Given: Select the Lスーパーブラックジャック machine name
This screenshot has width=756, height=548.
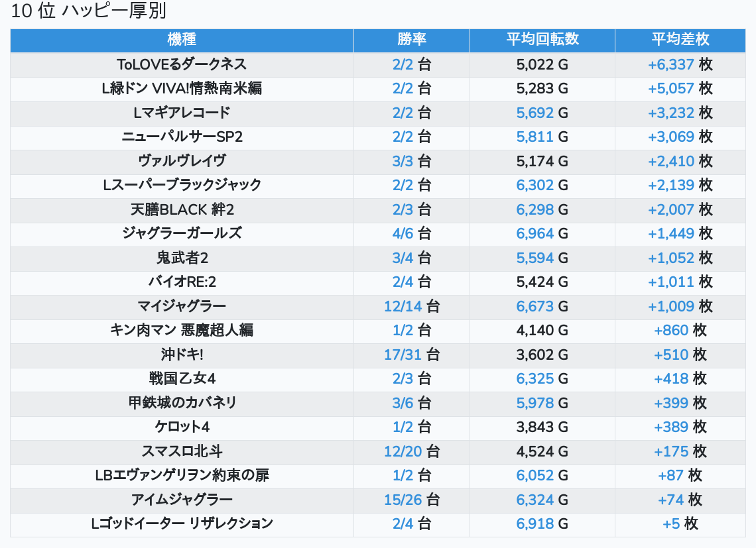Looking at the screenshot, I should pyautogui.click(x=182, y=185).
